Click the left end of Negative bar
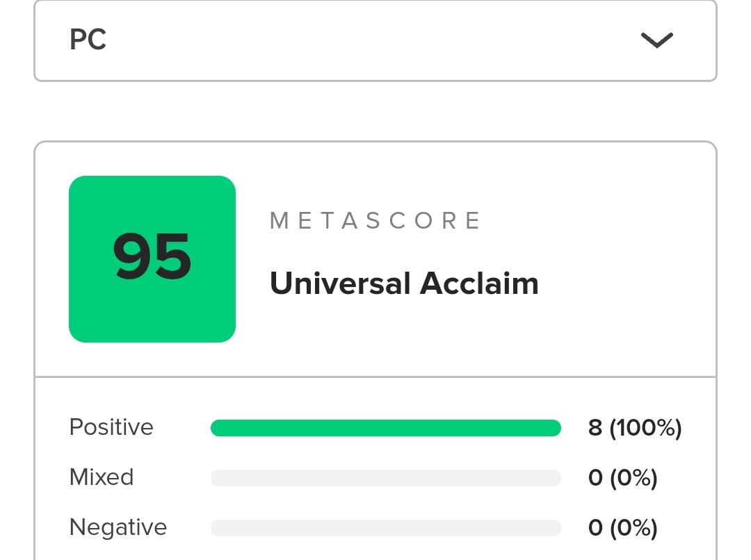This screenshot has height=560, width=751. pos(216,528)
